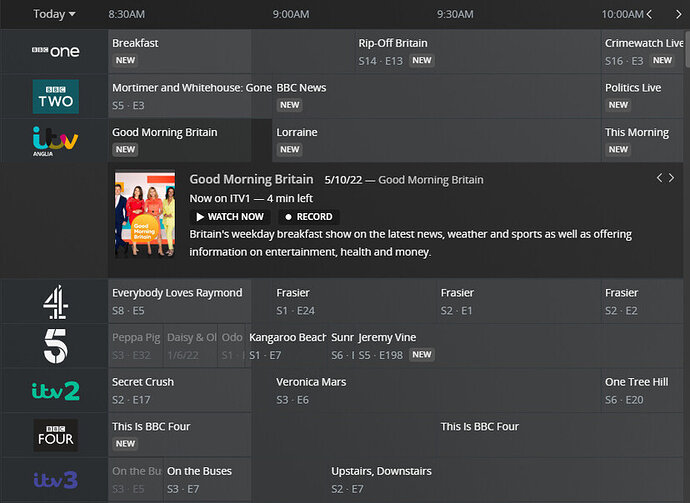Show next program in details panel
Viewport: 690px width, 503px height.
pyautogui.click(x=671, y=178)
